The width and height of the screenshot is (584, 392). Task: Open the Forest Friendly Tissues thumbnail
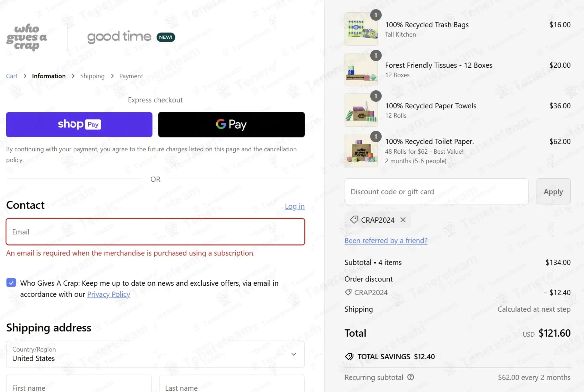click(x=361, y=69)
